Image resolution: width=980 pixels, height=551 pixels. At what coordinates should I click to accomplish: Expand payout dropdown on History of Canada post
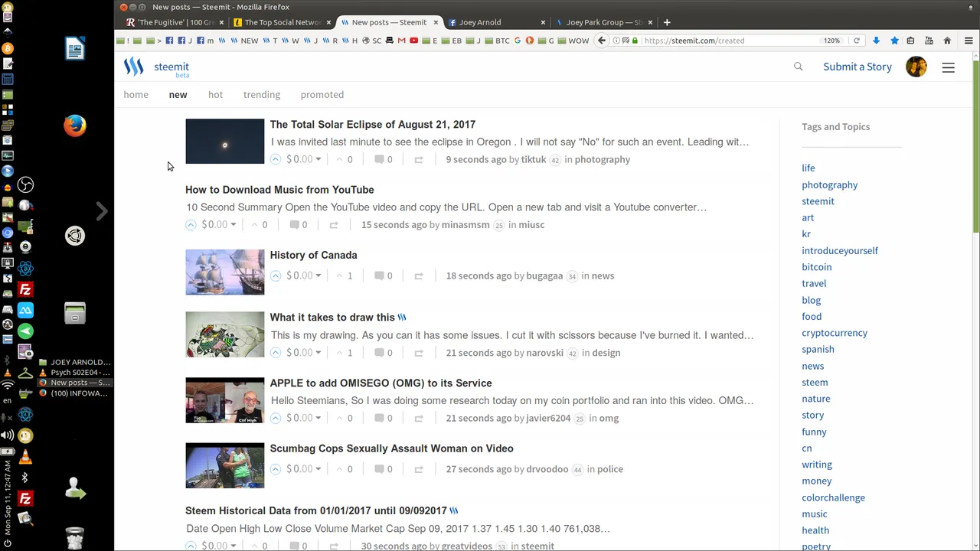click(318, 276)
